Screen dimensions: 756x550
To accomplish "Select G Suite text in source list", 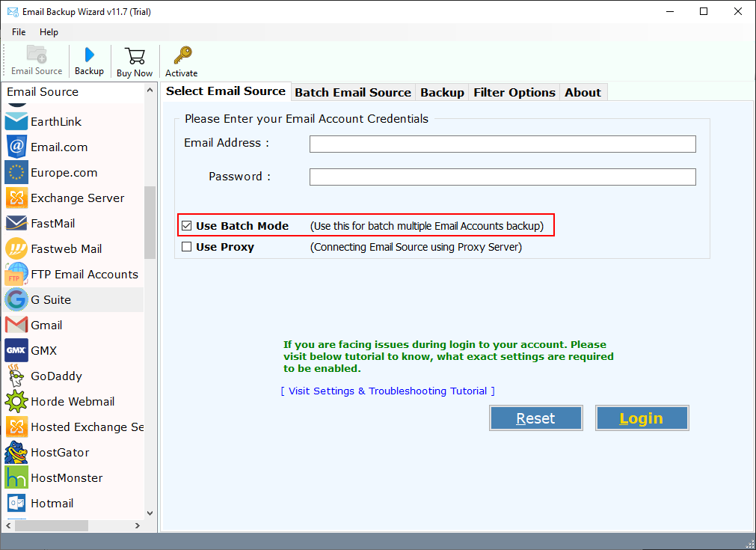I will (x=51, y=299).
